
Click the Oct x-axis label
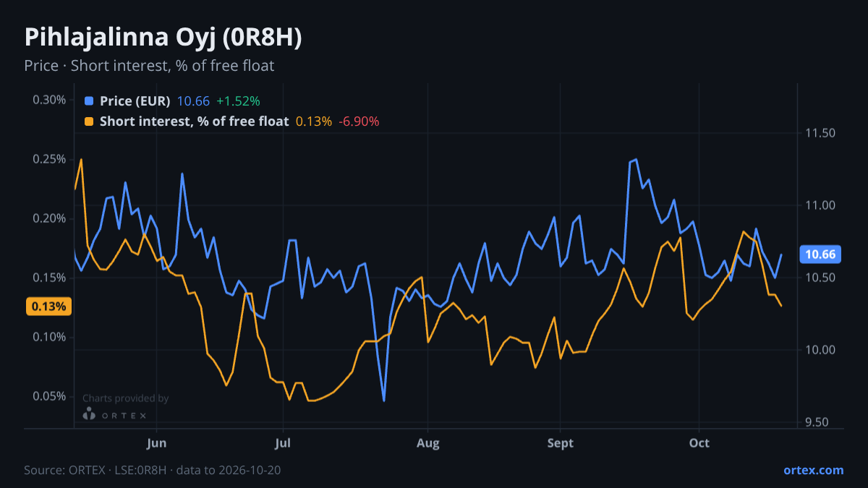[699, 442]
